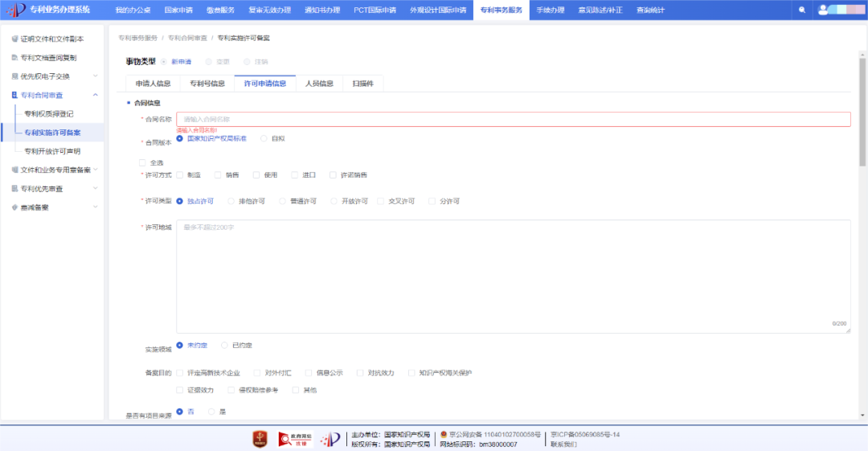Expand 优先权电子交换 sidebar chevron
This screenshot has height=451, width=868.
(95, 76)
